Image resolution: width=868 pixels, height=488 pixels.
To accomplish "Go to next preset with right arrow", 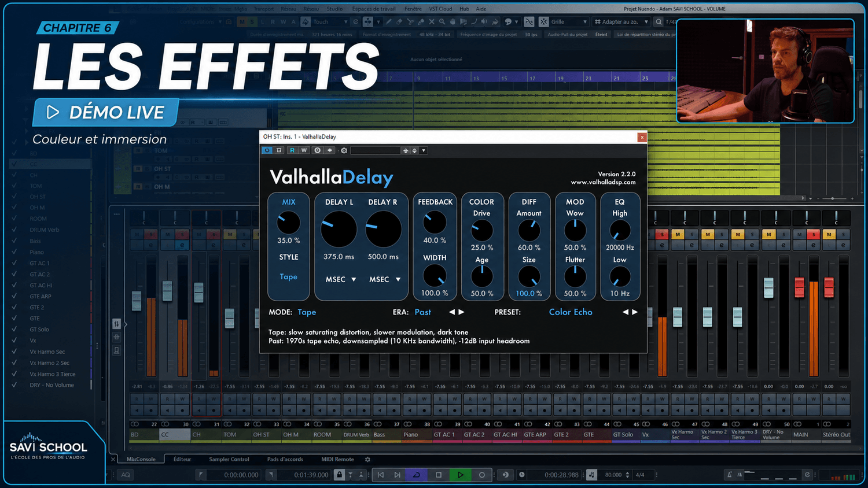I will 635,312.
